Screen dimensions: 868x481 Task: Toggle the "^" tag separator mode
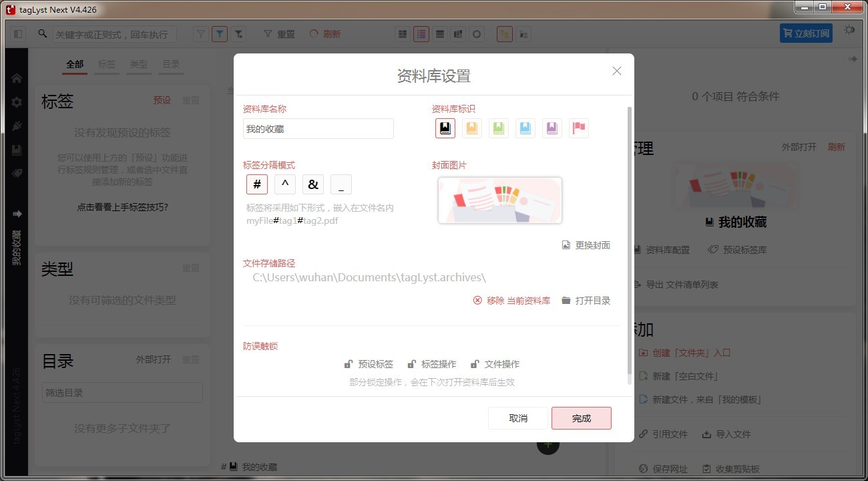[285, 184]
